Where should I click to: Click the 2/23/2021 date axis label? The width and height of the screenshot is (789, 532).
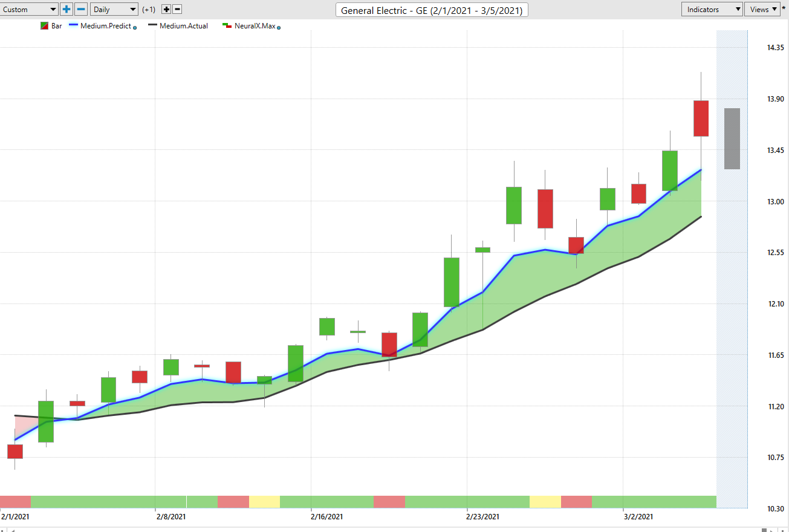483,517
